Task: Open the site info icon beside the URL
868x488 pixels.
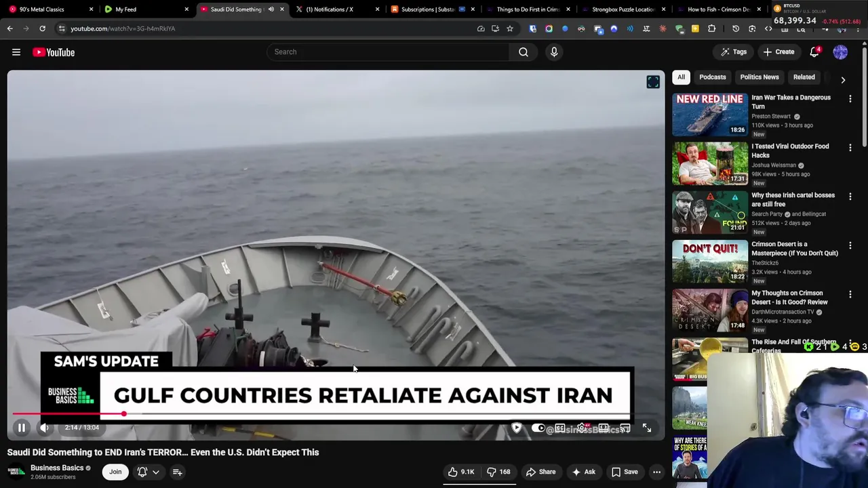Action: (62, 28)
